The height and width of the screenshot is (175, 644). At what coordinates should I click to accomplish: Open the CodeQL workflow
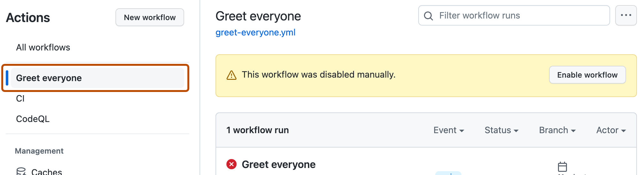tap(33, 119)
